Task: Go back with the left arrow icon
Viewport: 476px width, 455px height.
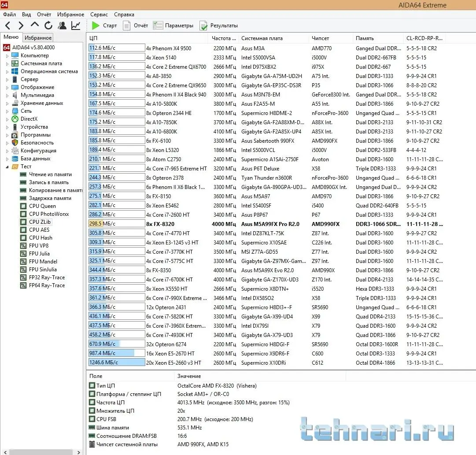Action: [x=8, y=26]
